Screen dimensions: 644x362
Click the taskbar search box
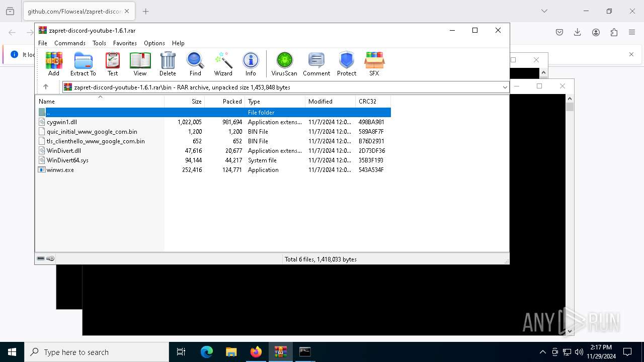pyautogui.click(x=97, y=352)
